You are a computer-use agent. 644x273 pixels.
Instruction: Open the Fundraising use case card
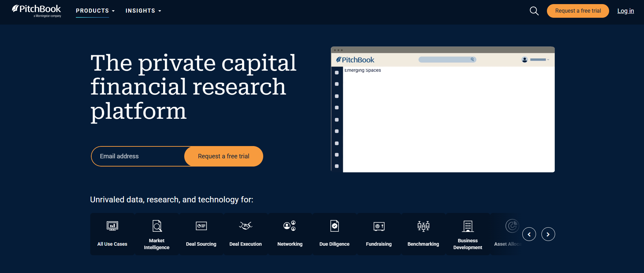379,234
